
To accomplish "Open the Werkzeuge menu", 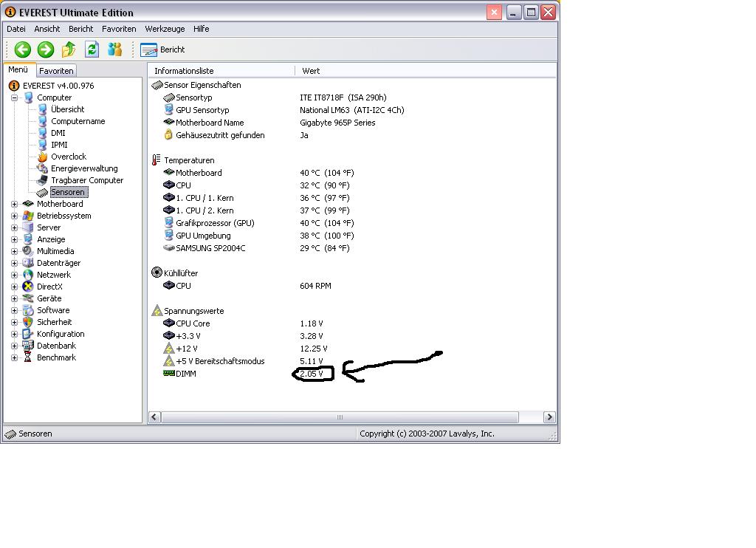I will pos(165,29).
